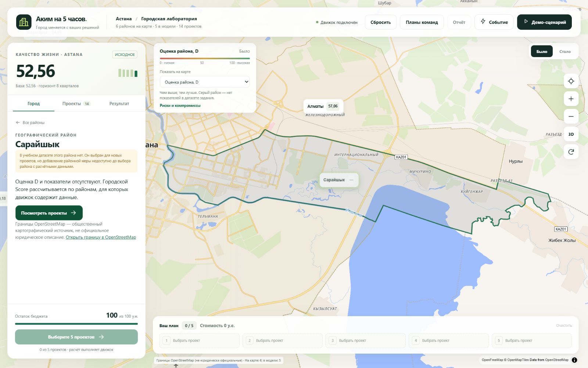Click the Городская лаборатория breadcrumb

coord(169,19)
